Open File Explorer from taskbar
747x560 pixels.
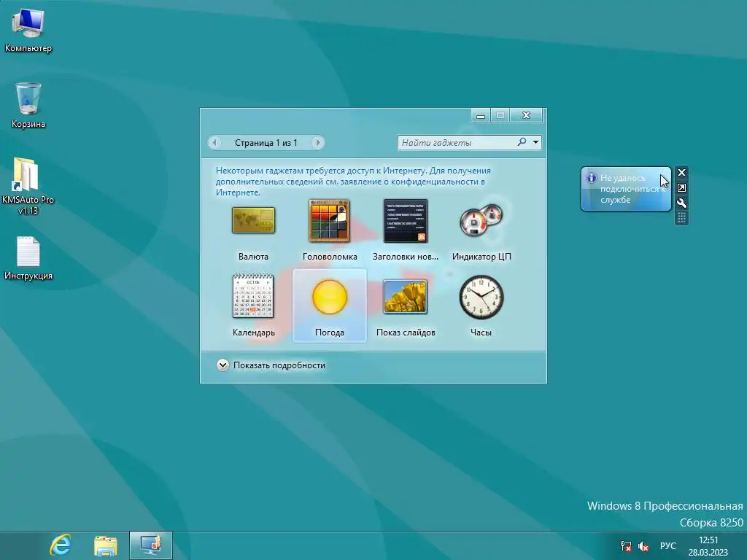click(x=105, y=545)
